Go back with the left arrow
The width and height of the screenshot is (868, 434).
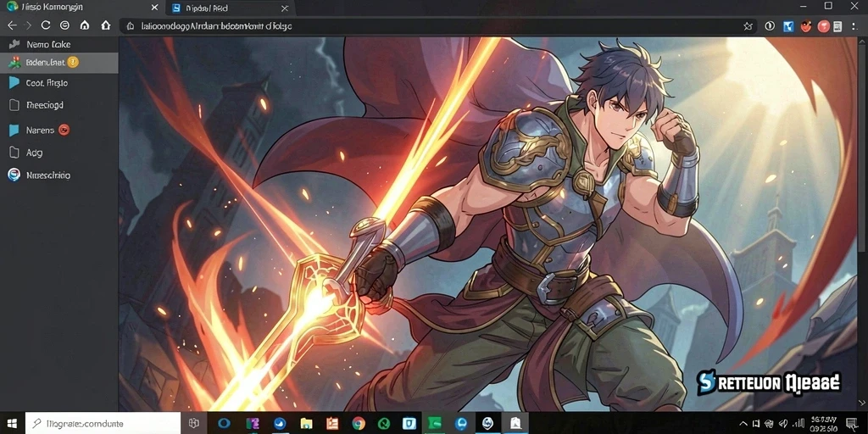pos(12,25)
